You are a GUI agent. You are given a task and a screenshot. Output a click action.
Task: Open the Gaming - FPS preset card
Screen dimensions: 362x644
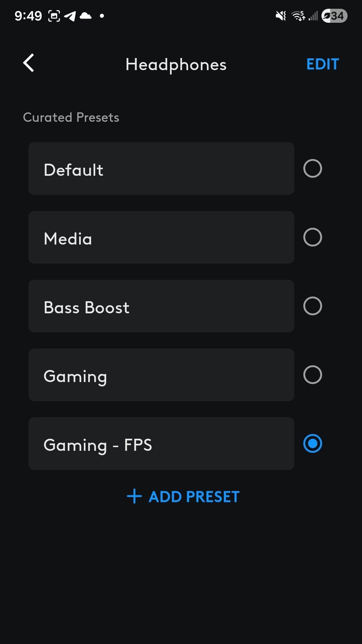[161, 443]
